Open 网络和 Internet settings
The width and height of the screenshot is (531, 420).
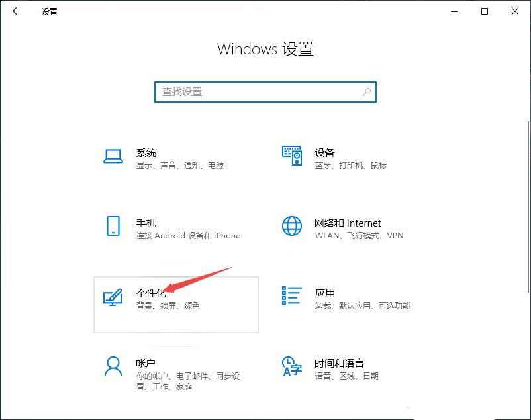348,223
